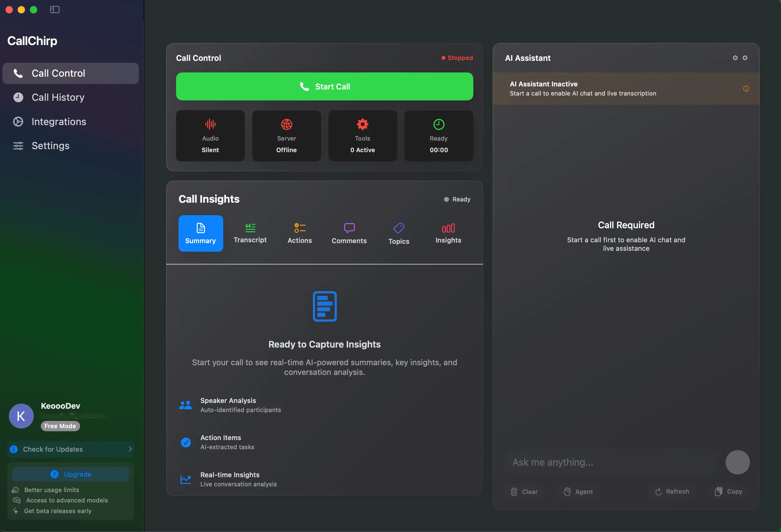Open Call History from the sidebar
This screenshot has height=532, width=781.
pos(58,97)
